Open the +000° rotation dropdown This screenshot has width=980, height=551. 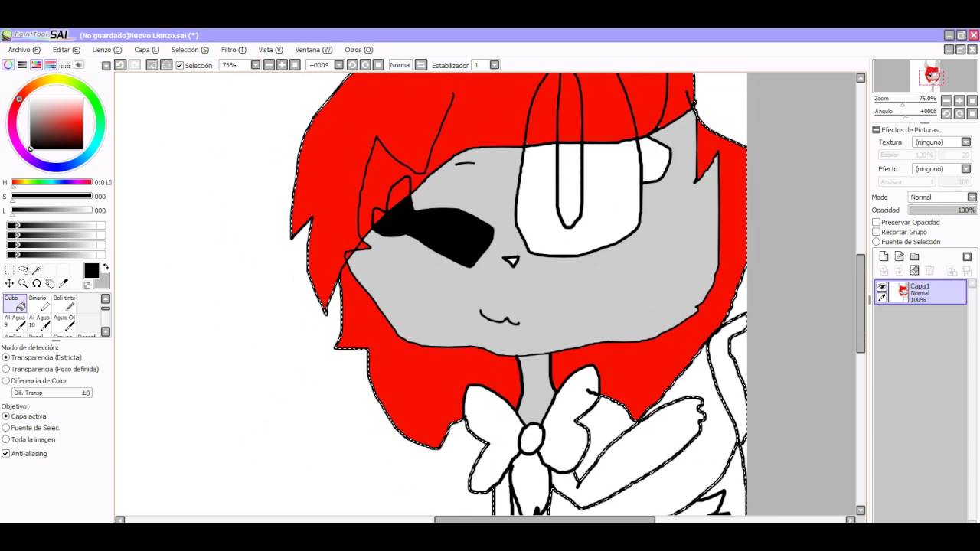pyautogui.click(x=339, y=65)
